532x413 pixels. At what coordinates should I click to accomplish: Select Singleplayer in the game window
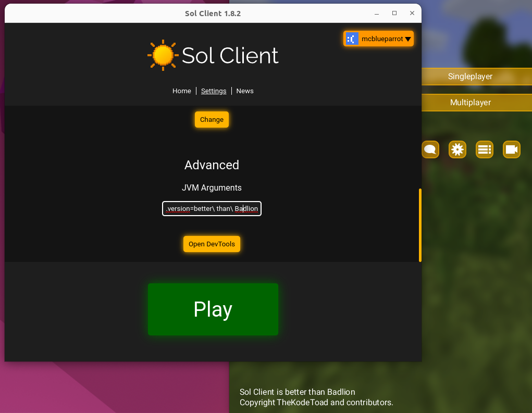pos(477,76)
